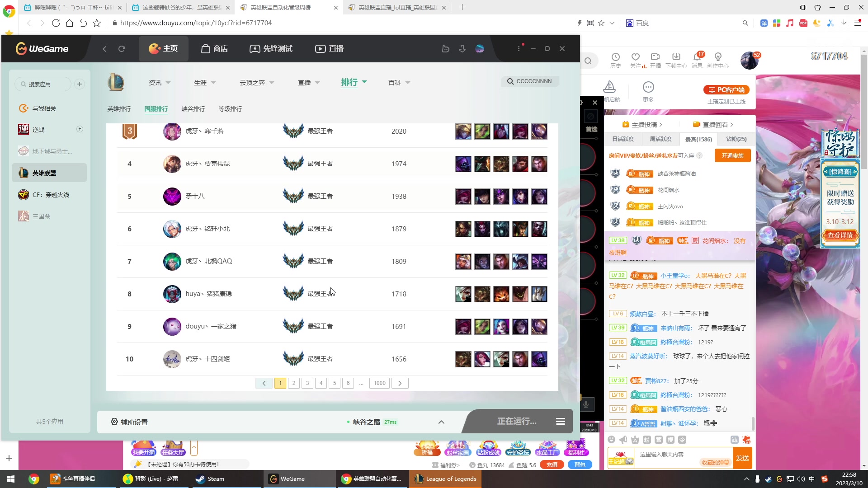
Task: Open the Douyu 消息 bell icon
Action: click(x=697, y=57)
